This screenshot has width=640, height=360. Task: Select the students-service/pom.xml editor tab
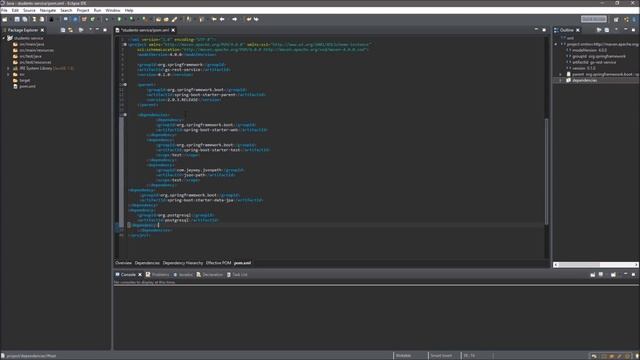point(145,30)
